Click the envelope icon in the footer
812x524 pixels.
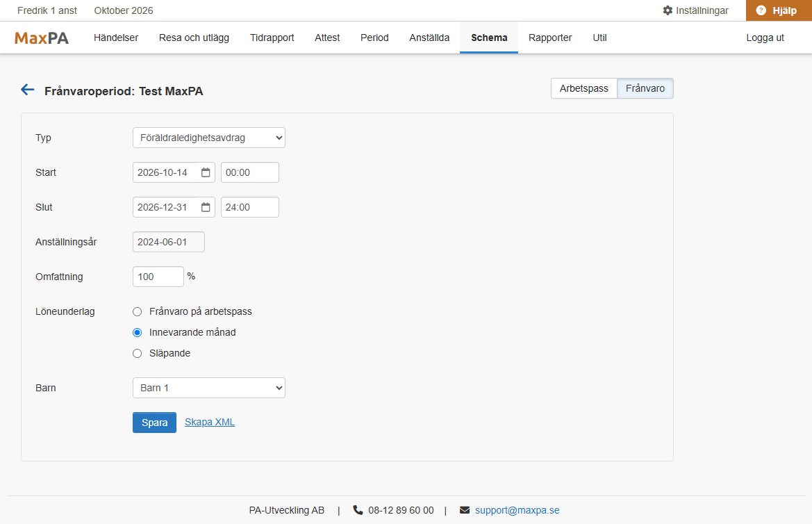465,510
